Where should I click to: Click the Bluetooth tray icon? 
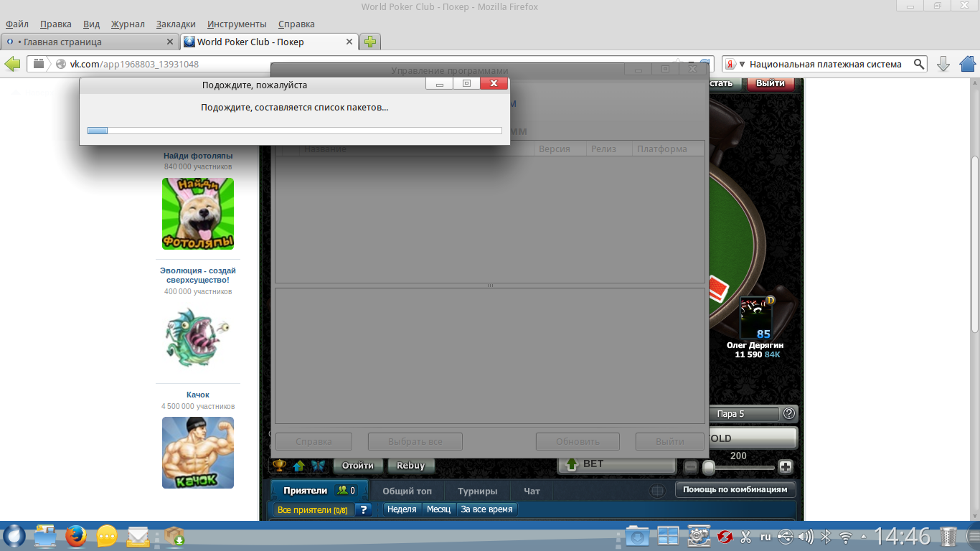pyautogui.click(x=826, y=537)
